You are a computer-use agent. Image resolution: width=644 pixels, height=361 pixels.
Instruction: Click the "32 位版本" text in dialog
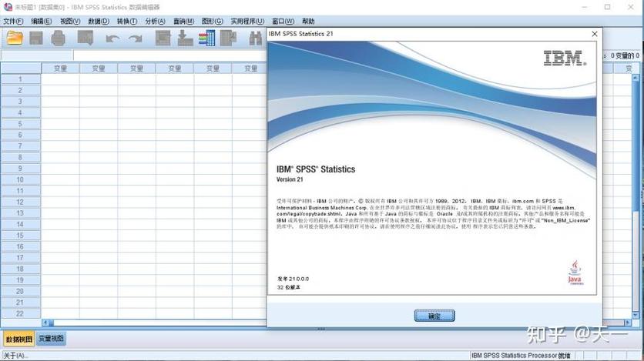pos(288,288)
